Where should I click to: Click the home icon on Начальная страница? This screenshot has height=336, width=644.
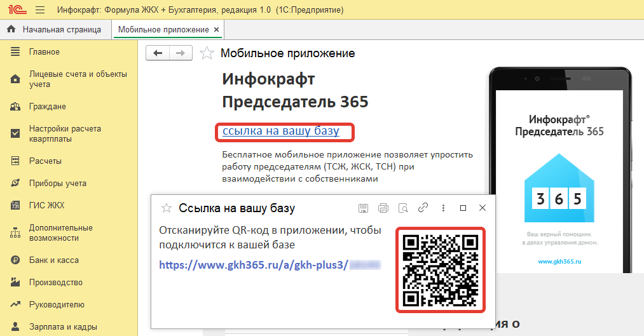(x=11, y=29)
